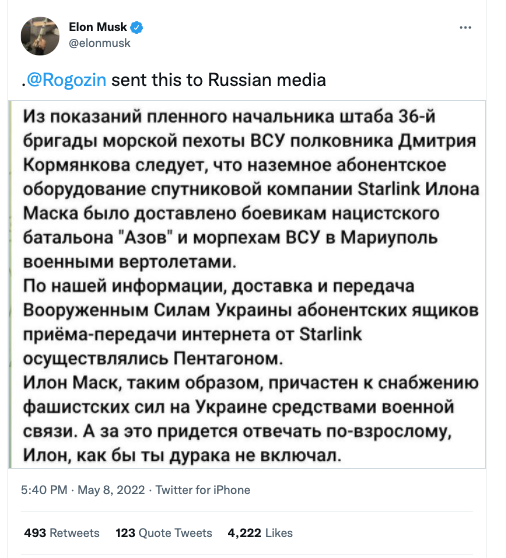Image resolution: width=506 pixels, height=558 pixels.
Task: Click the image paragraph starting 'Илон Маск, таким'
Action: click(251, 419)
